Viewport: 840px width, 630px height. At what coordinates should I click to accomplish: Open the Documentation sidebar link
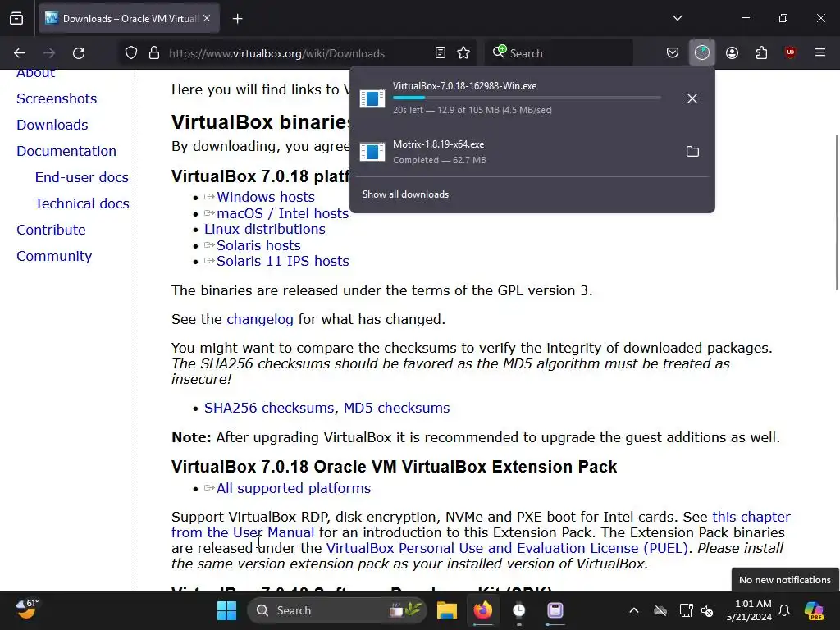pyautogui.click(x=66, y=151)
